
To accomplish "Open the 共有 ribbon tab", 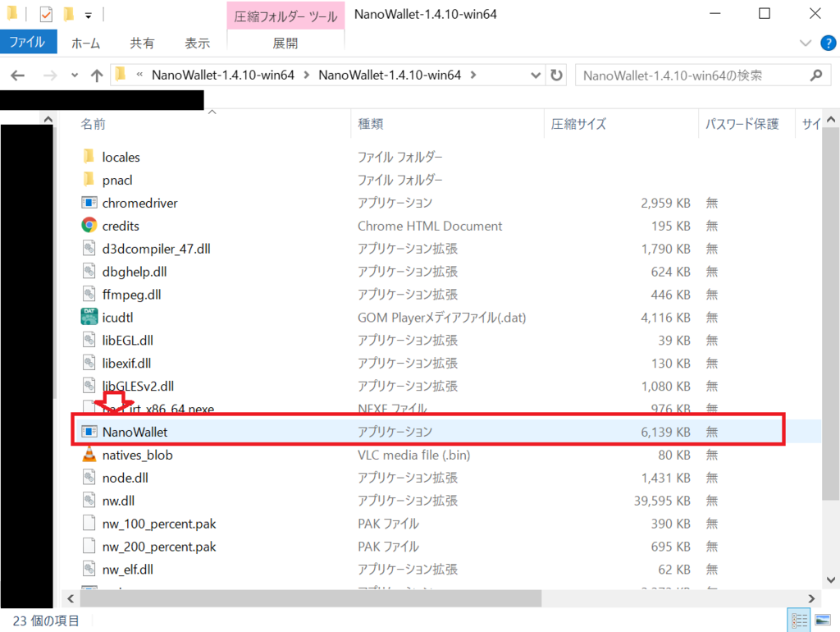I will (x=142, y=44).
